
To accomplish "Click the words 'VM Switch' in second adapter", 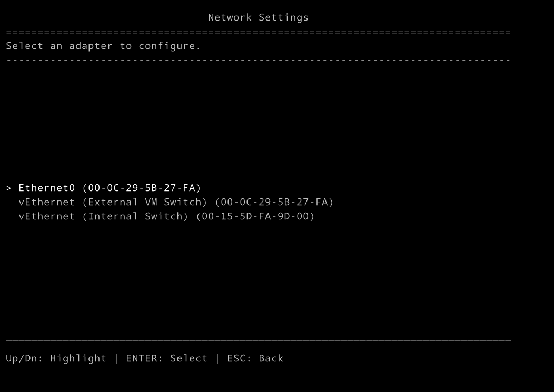I will coord(173,202).
